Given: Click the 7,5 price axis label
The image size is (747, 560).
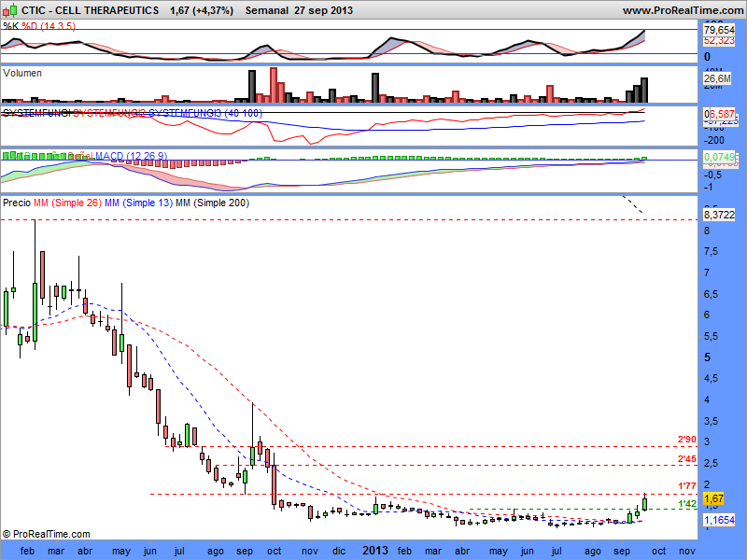Looking at the screenshot, I should click(x=711, y=251).
